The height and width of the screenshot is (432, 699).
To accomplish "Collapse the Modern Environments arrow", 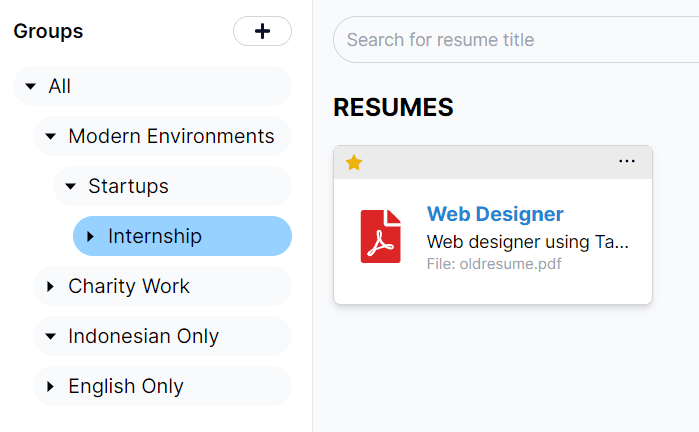I will 51,136.
